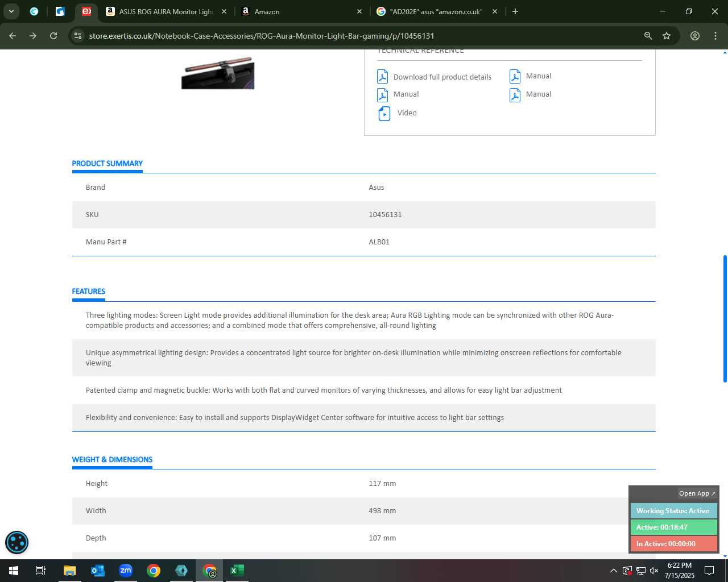Go back to the previous page
Screen dimensions: 728x582
(x=13, y=36)
